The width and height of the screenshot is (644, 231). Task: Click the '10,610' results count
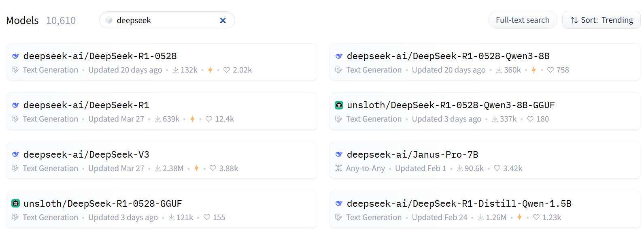(61, 20)
